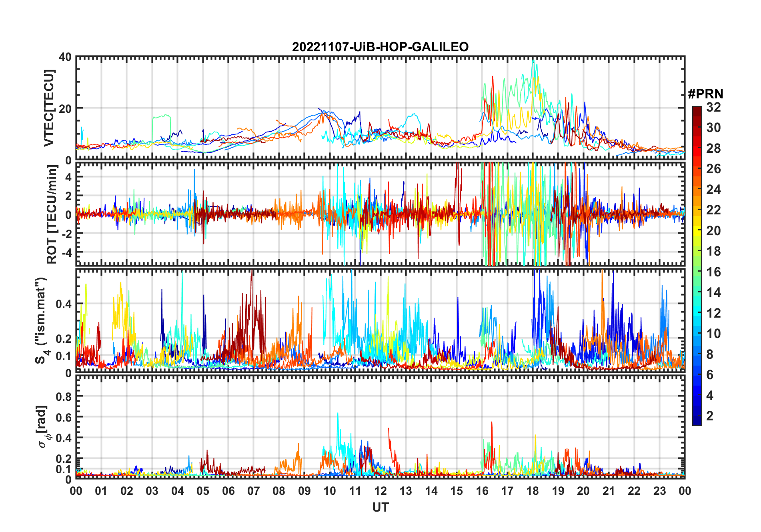Image resolution: width=761 pixels, height=532 pixels.
Task: Select the "VTEC[TECU]" y-axis label
Action: [49, 108]
